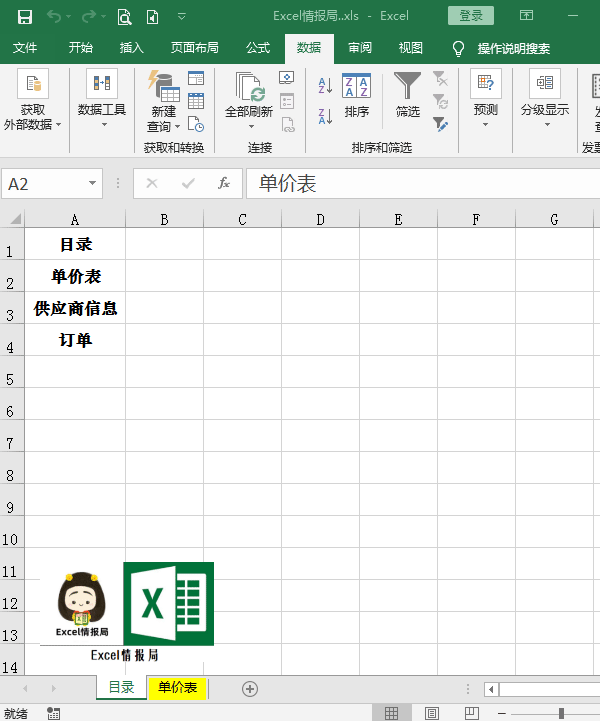
Task: Click the Cancel X in formula bar
Action: 152,184
